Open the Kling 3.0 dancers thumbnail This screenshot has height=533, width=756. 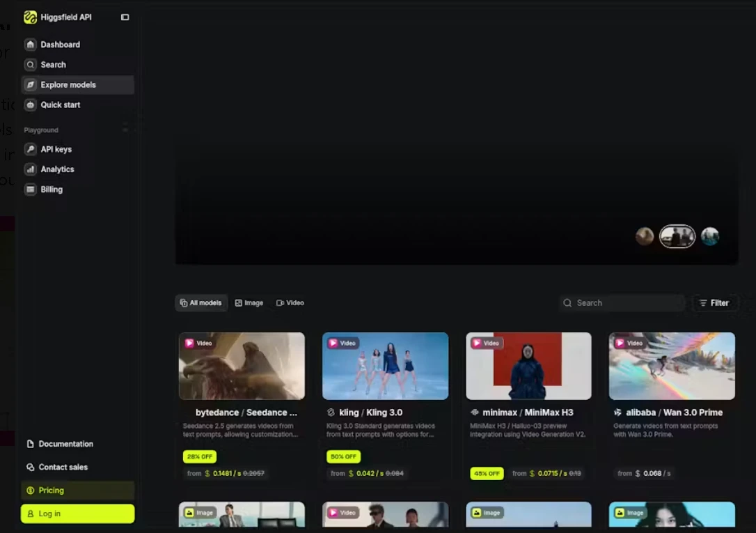point(385,366)
